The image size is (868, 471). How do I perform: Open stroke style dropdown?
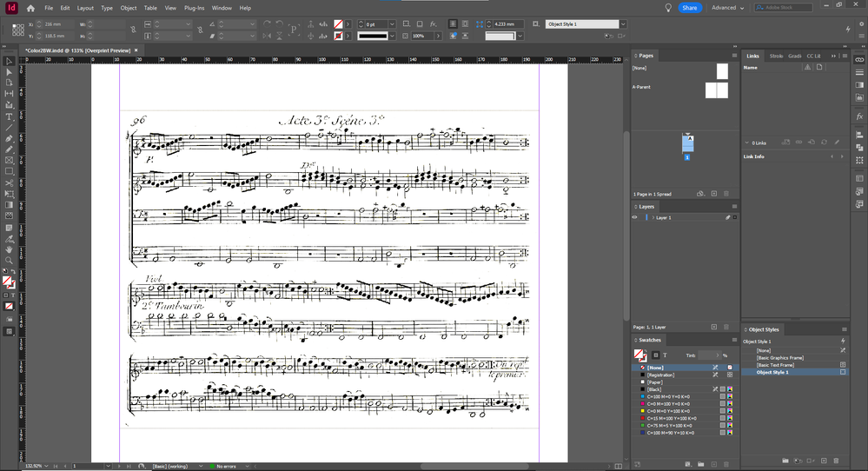pos(392,36)
